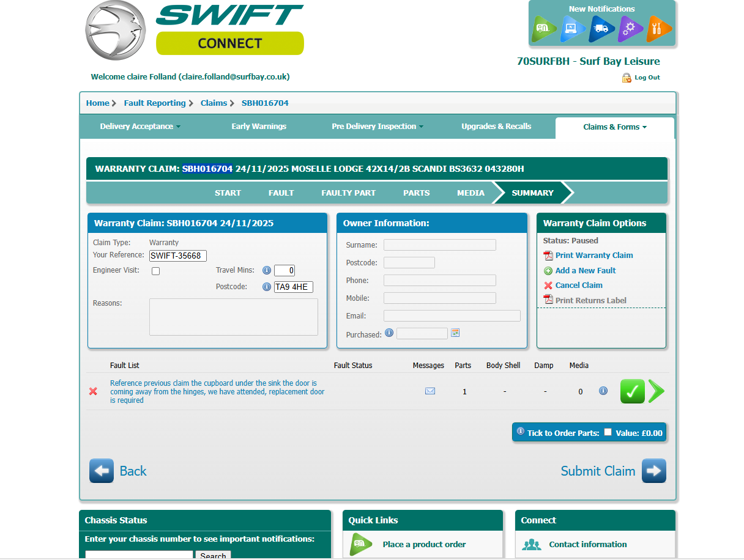Screen dimensions: 744x560
Task: Go to the START step
Action: [228, 193]
